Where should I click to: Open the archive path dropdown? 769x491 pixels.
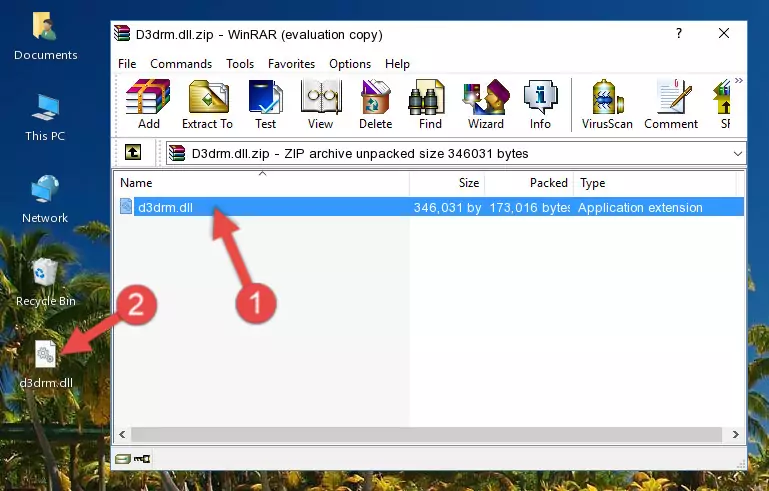point(737,154)
